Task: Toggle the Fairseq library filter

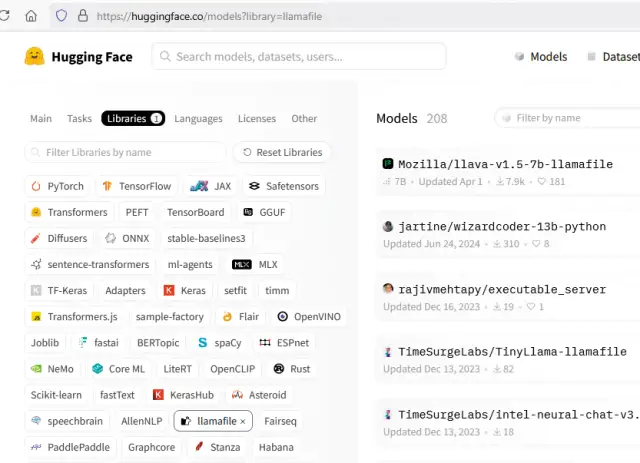Action: [280, 421]
